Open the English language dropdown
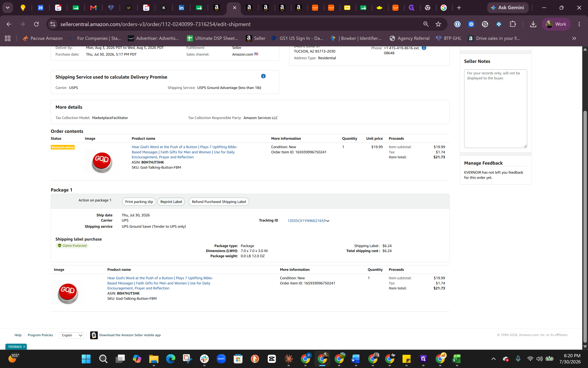Image resolution: width=588 pixels, height=368 pixels. pos(71,335)
